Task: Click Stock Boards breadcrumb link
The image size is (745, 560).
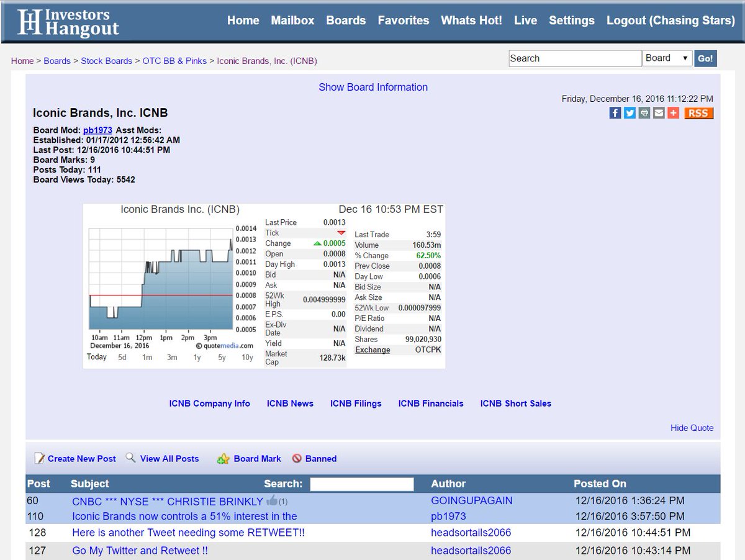Action: (106, 61)
